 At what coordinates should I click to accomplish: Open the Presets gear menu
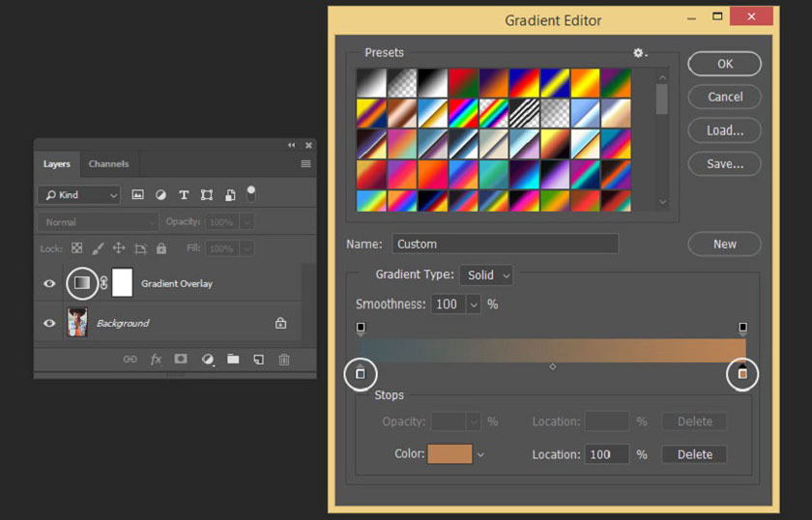[x=640, y=53]
